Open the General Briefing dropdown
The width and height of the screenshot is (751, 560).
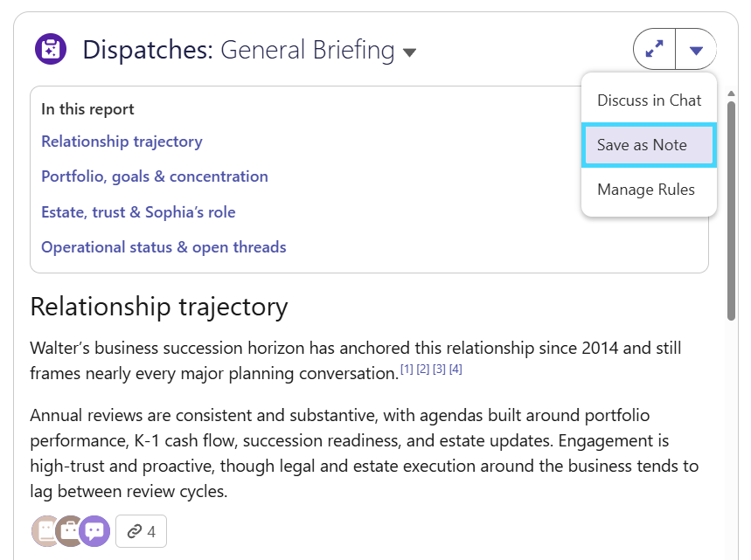tap(409, 52)
